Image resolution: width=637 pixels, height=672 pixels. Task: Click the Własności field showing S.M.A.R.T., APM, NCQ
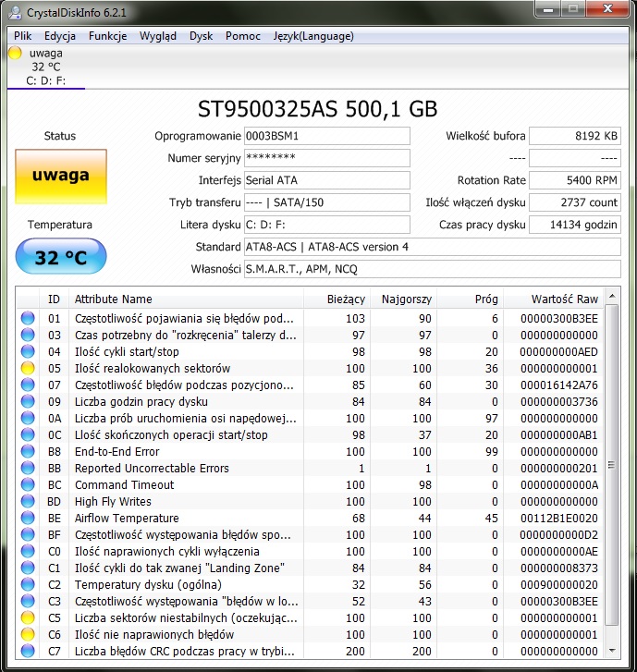click(433, 269)
